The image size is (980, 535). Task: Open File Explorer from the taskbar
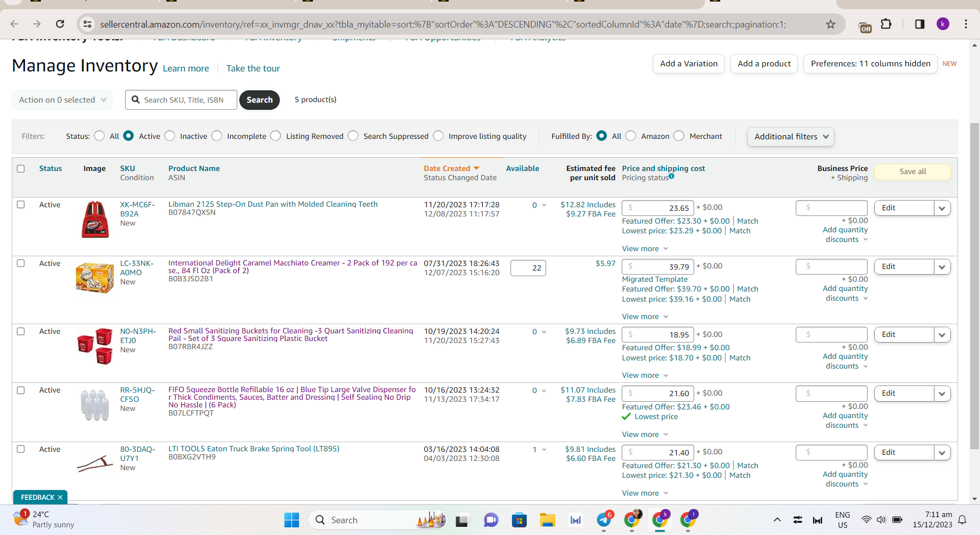548,520
